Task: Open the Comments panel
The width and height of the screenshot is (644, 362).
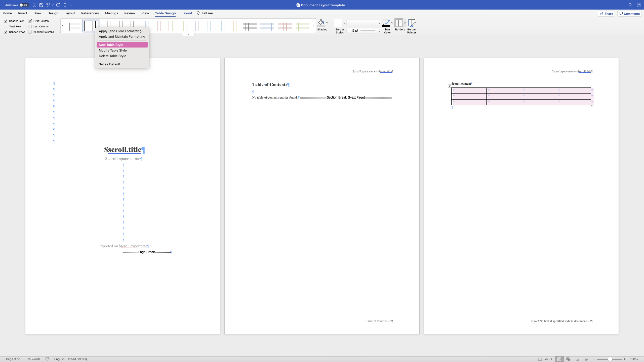Action: (x=629, y=14)
